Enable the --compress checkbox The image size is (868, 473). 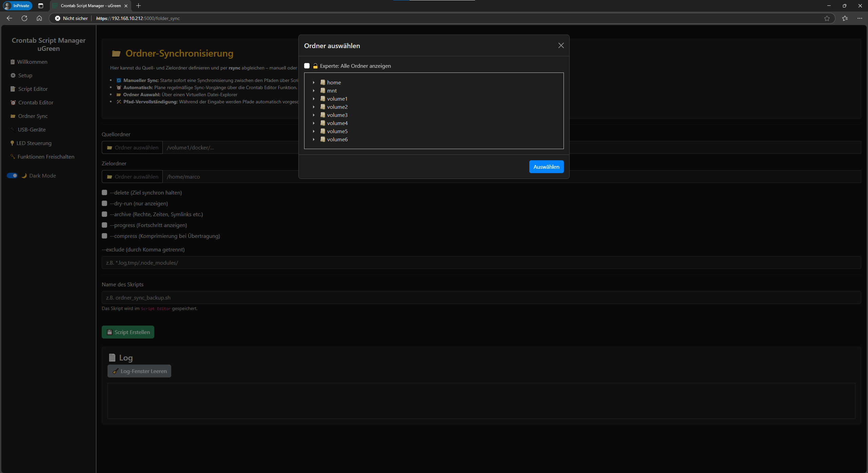104,236
